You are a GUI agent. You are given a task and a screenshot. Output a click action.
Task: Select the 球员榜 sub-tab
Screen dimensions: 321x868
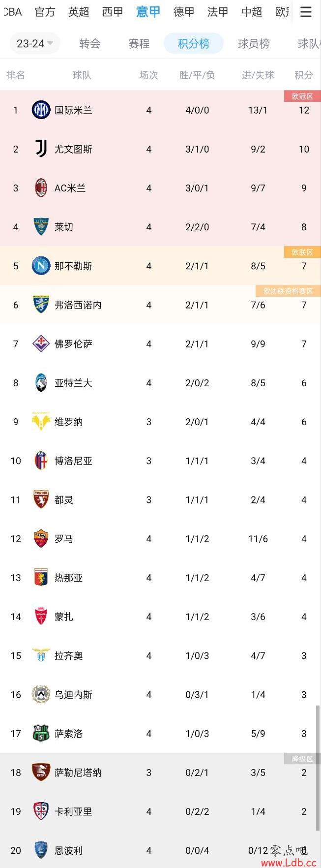(x=254, y=44)
